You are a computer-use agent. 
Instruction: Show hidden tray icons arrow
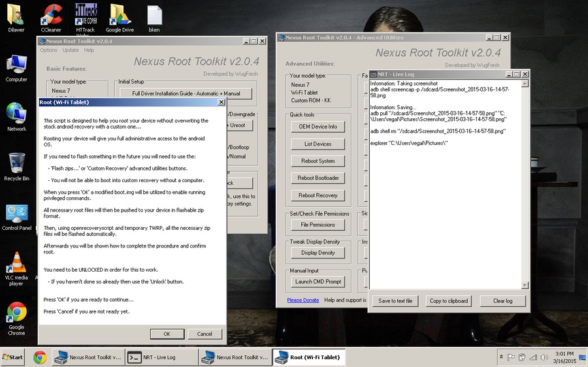[501, 357]
